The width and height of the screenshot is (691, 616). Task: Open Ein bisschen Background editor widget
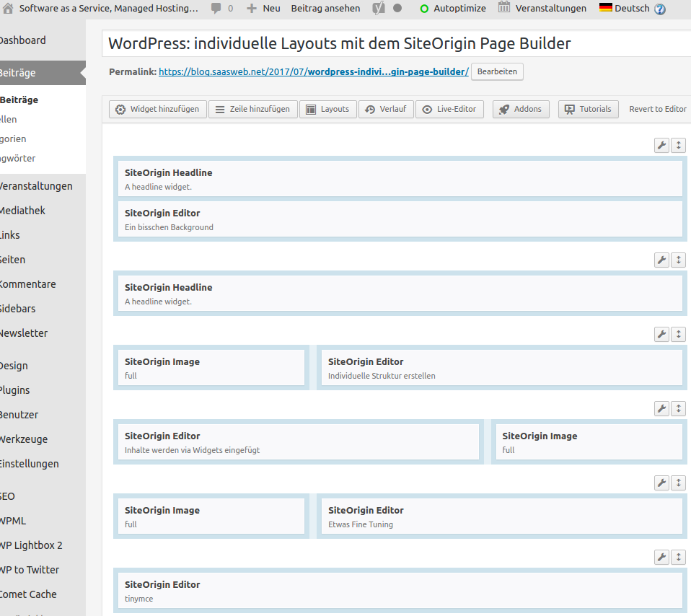click(400, 219)
